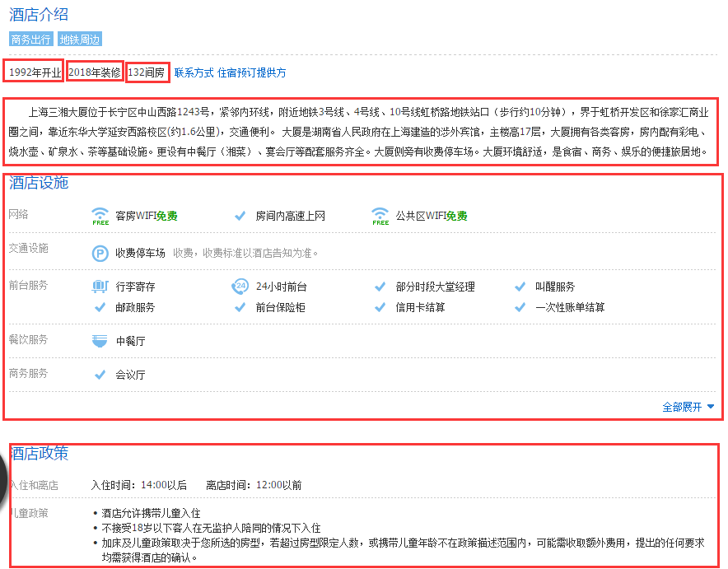Click the 离店时间：12:00以前 text
Image resolution: width=728 pixels, height=569 pixels.
(254, 485)
